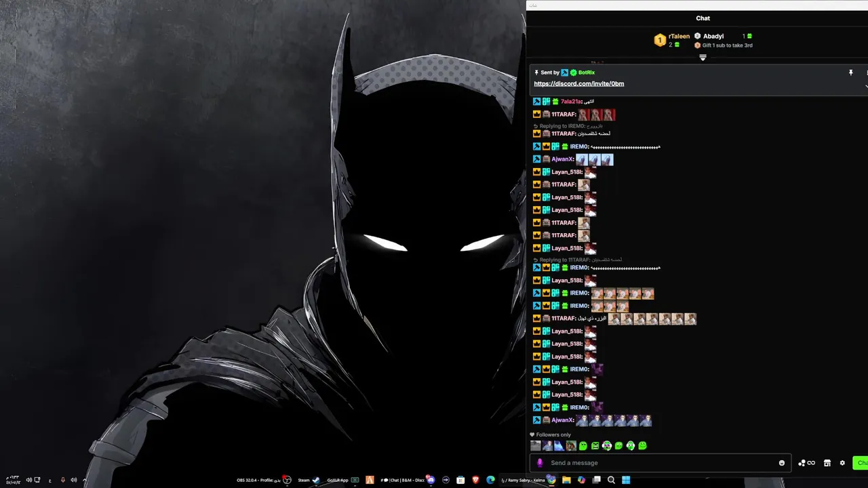Open the Windows Start menu
This screenshot has height=488, width=868.
626,480
